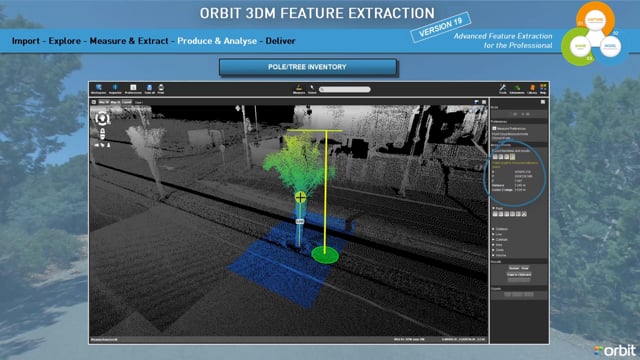Activate the Measure tool
The height and width of the screenshot is (360, 640).
tap(299, 89)
